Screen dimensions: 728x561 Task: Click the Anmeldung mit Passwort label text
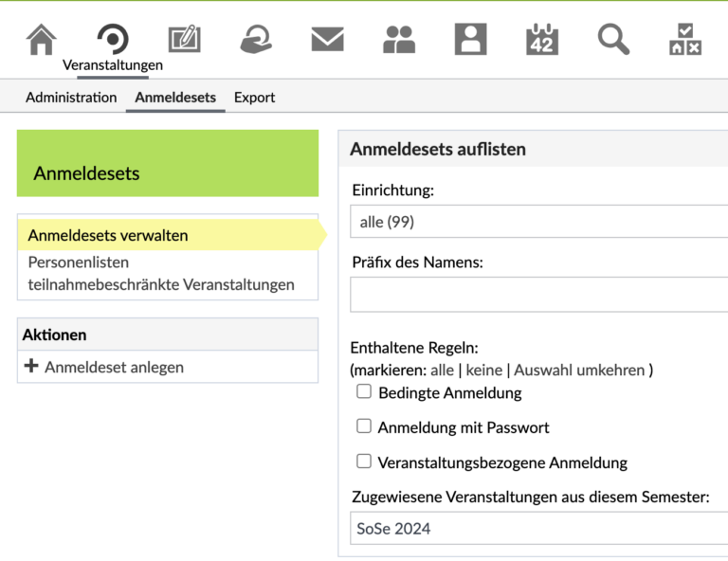(464, 427)
